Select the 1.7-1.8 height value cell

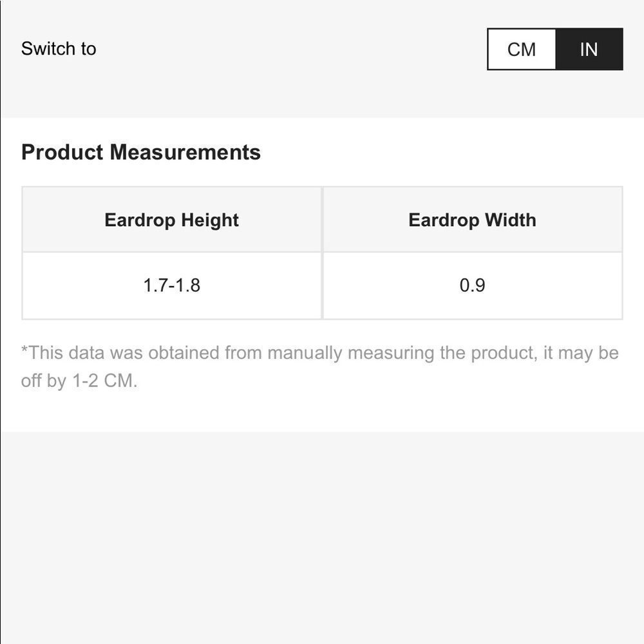pos(172,285)
